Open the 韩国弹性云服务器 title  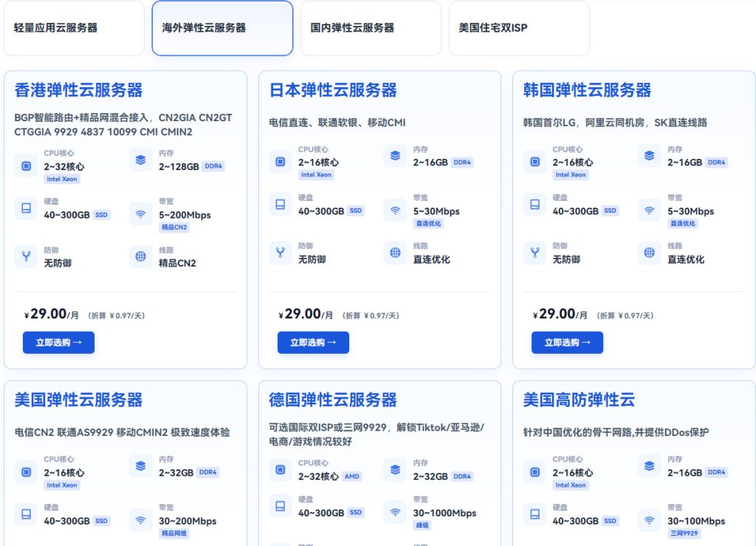(587, 90)
